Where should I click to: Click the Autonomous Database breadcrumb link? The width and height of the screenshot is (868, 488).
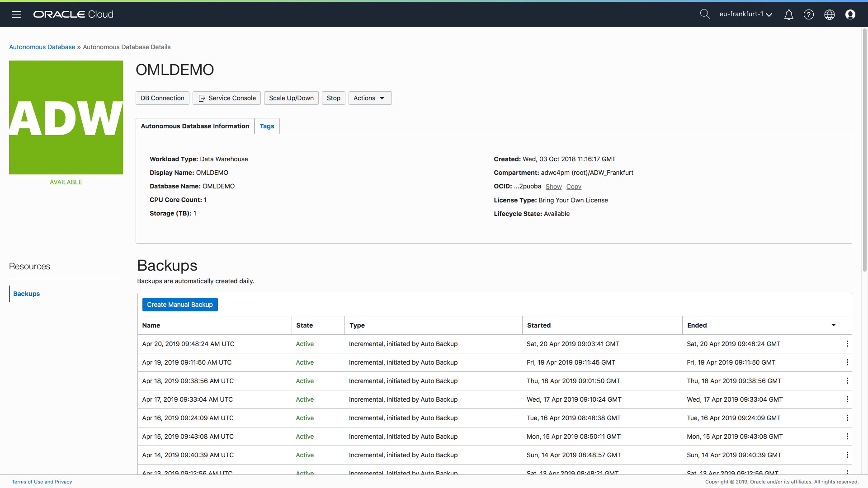42,47
